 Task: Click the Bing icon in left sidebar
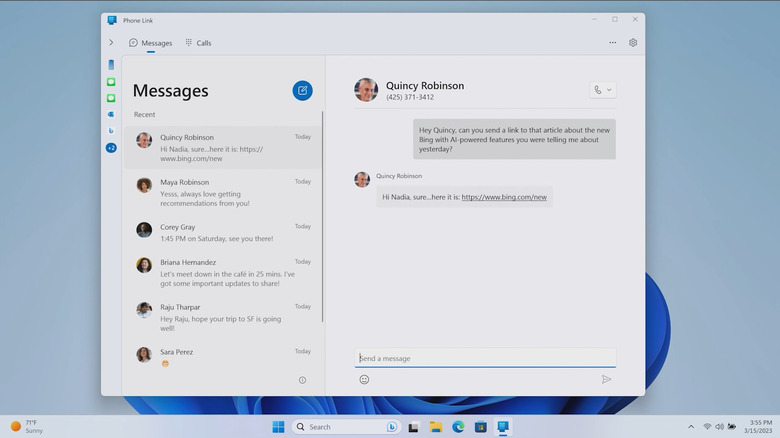(x=111, y=130)
